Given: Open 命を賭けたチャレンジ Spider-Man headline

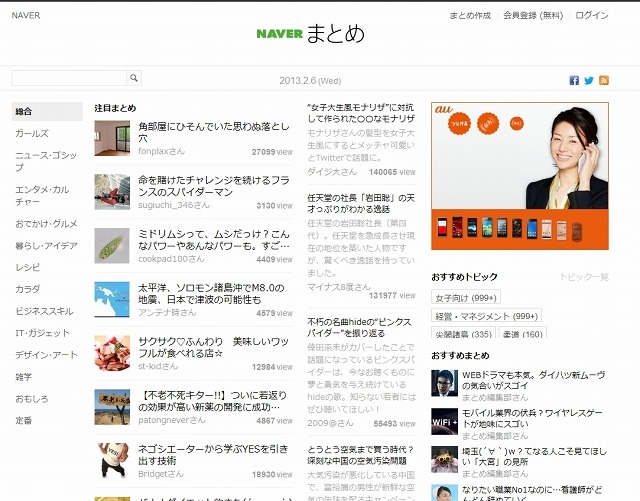Looking at the screenshot, I should click(x=214, y=186).
